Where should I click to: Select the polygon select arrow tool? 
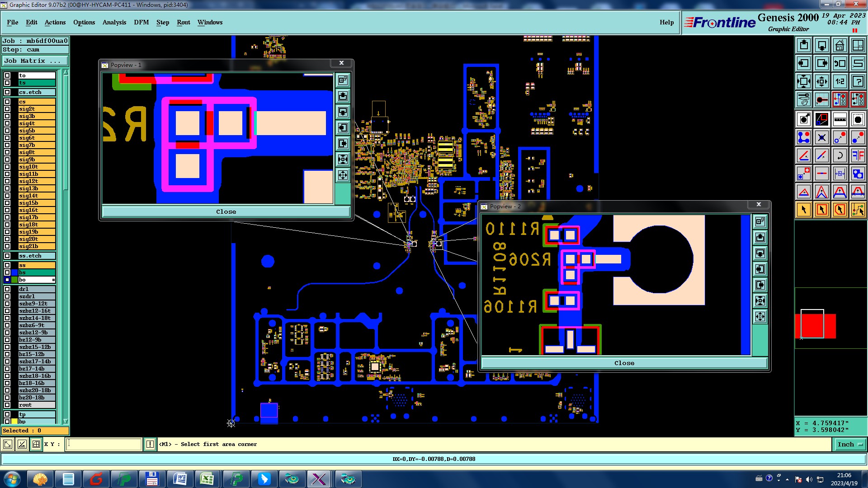pyautogui.click(x=840, y=210)
